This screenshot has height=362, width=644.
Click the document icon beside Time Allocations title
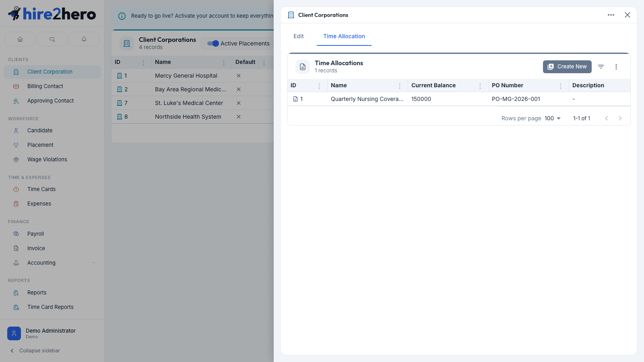tap(303, 67)
